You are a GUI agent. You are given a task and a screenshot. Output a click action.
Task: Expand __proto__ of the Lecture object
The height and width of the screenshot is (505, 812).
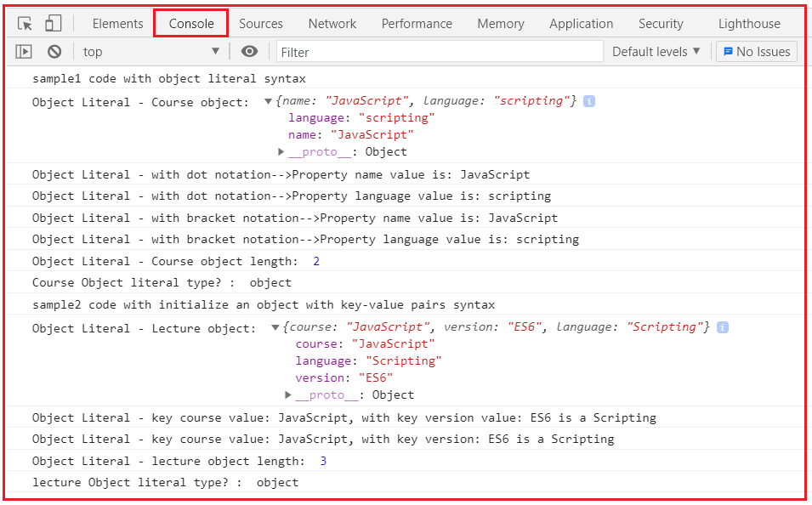[289, 394]
